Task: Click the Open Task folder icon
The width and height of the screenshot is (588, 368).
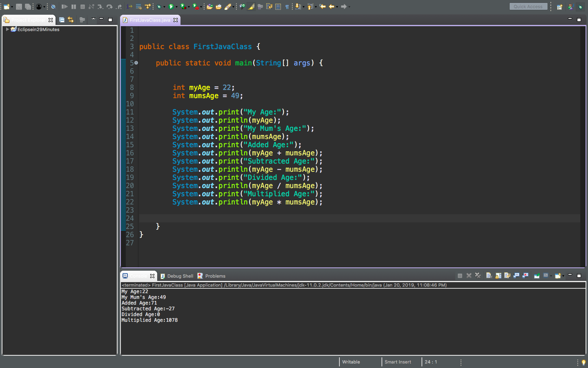Action: 218,7
